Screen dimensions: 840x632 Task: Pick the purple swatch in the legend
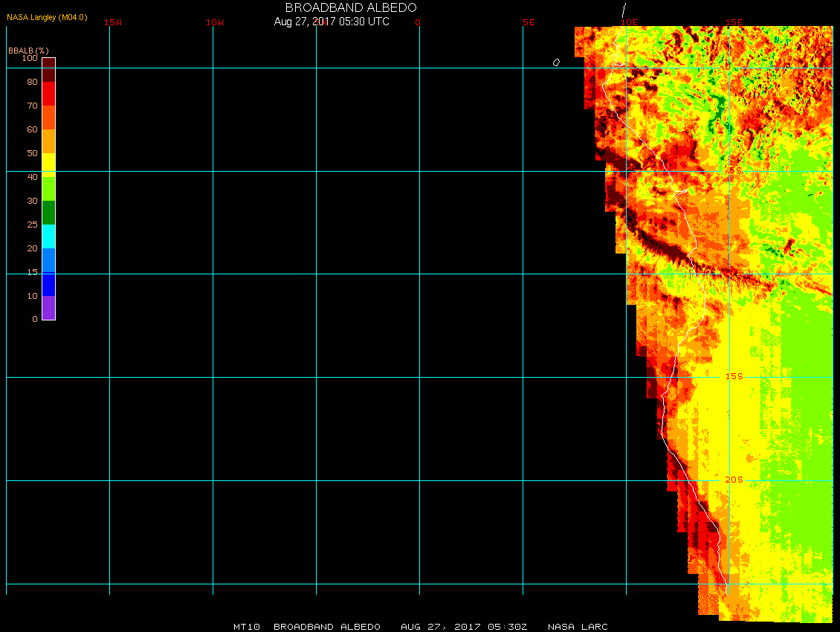tap(48, 308)
